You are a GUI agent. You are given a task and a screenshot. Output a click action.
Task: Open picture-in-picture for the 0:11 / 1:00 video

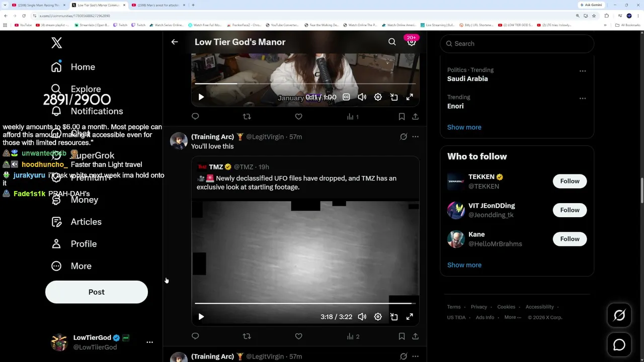394,97
